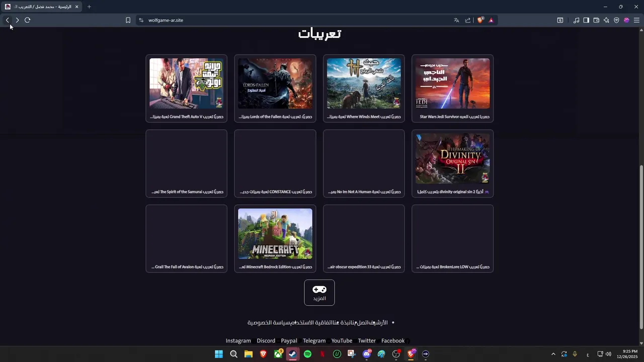
Task: Open Brave Wallet icon
Action: (596, 20)
